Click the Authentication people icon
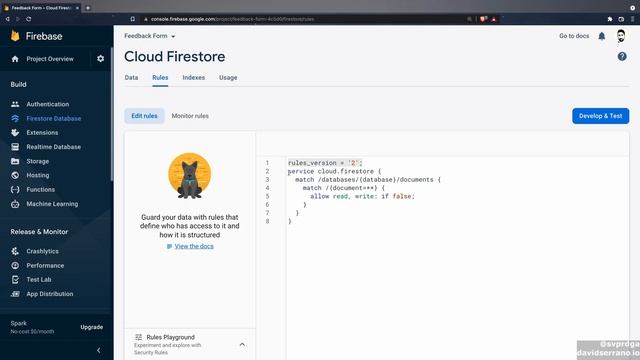The width and height of the screenshot is (640, 360). click(x=15, y=104)
